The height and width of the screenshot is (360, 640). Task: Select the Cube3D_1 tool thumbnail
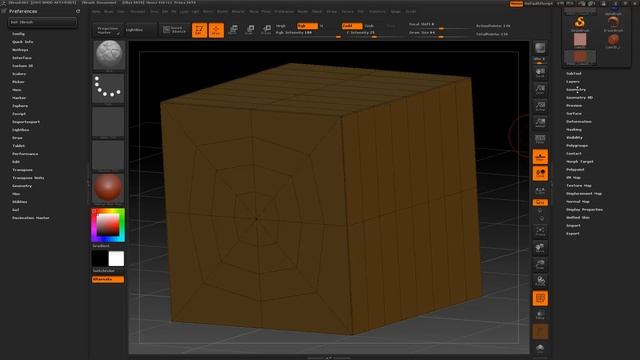click(613, 41)
